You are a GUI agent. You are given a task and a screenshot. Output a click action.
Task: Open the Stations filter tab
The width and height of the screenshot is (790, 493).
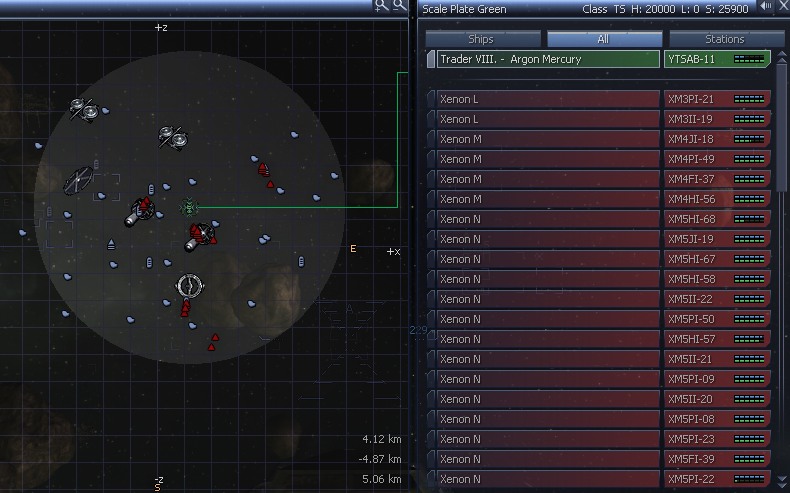pos(724,39)
